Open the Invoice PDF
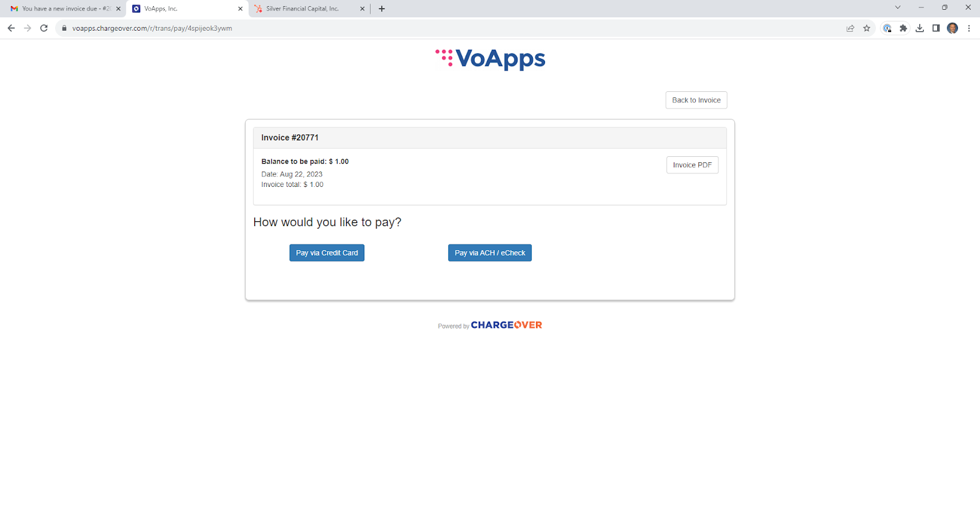Image resolution: width=980 pixels, height=527 pixels. point(692,165)
